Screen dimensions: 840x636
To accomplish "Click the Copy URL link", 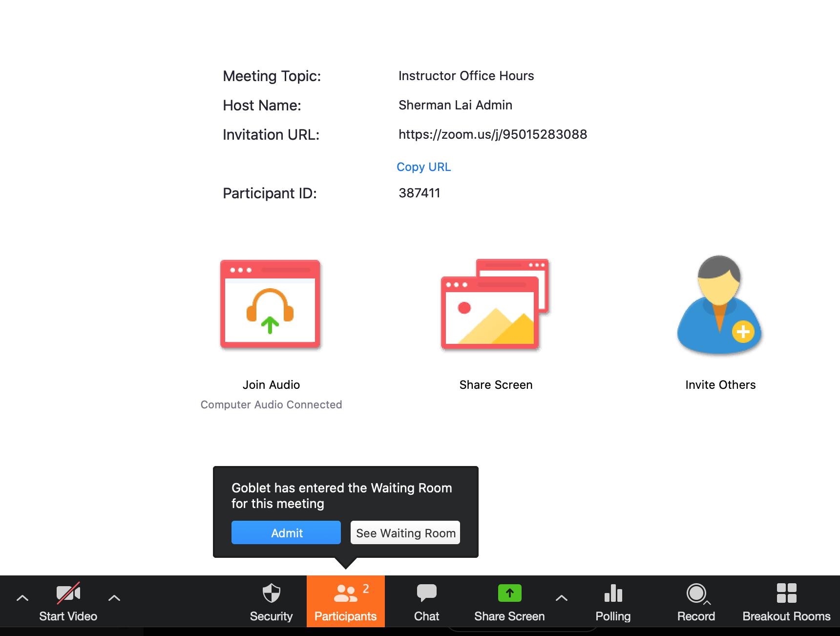I will point(423,167).
